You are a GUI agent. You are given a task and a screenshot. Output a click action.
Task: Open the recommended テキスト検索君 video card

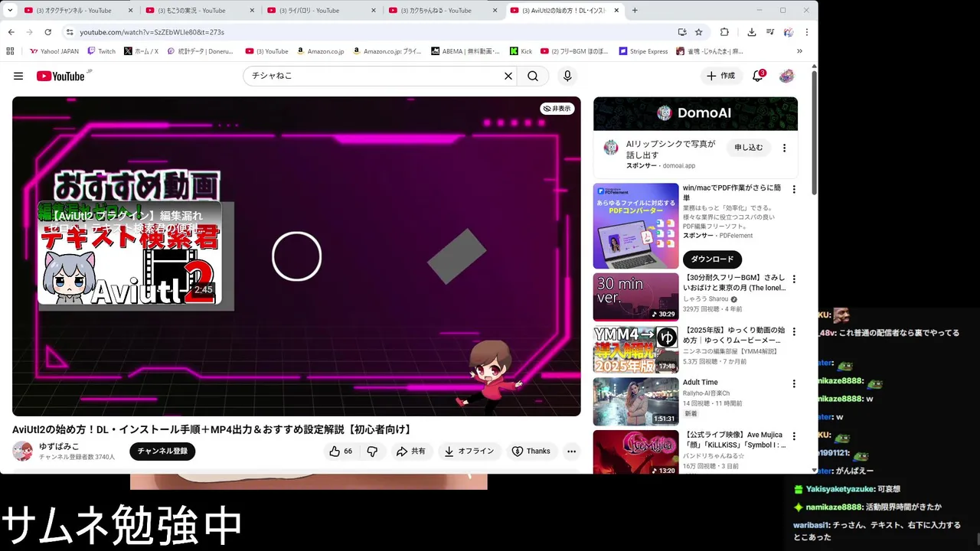[x=130, y=253]
